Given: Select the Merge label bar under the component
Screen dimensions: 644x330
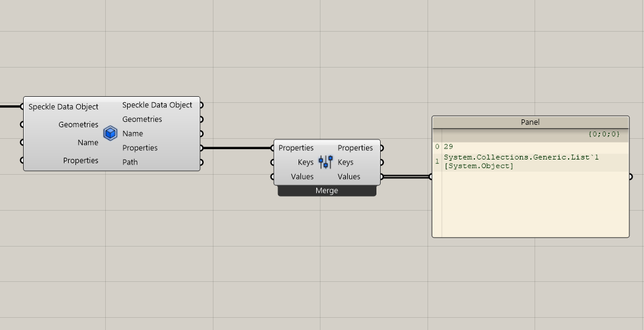Looking at the screenshot, I should tap(327, 191).
